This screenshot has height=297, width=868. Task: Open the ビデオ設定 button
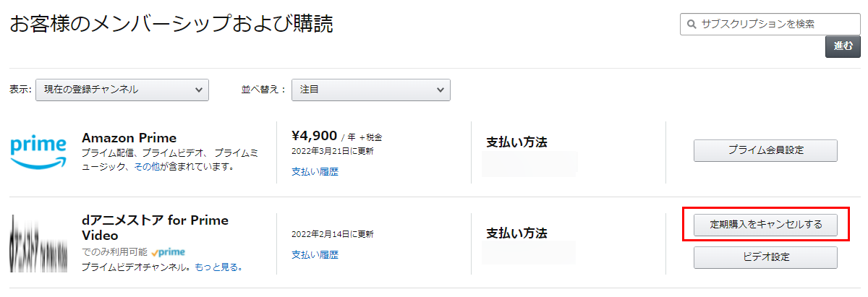pyautogui.click(x=765, y=257)
